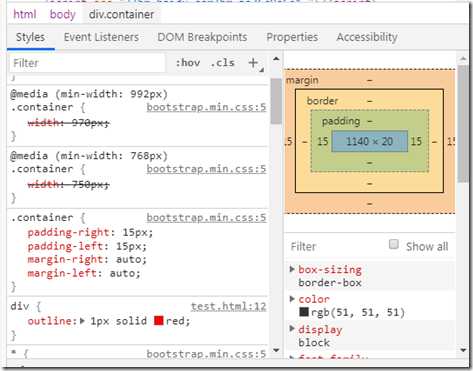Click the computed pane scroll up arrow
Screen dimensions: 473x371
[x=463, y=59]
